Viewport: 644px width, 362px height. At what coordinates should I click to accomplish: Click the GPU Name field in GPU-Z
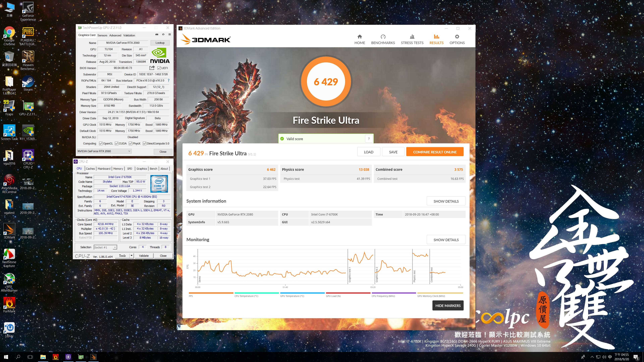[123, 43]
